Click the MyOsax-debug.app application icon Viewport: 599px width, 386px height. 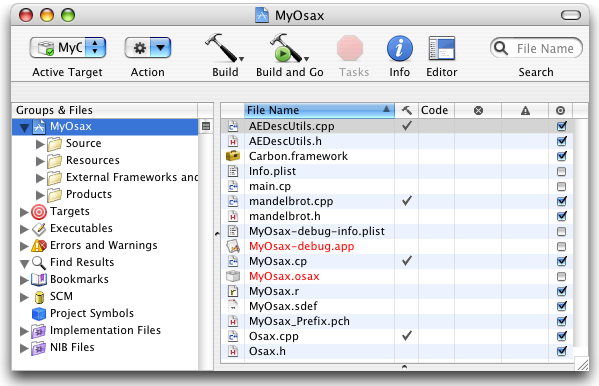[233, 246]
